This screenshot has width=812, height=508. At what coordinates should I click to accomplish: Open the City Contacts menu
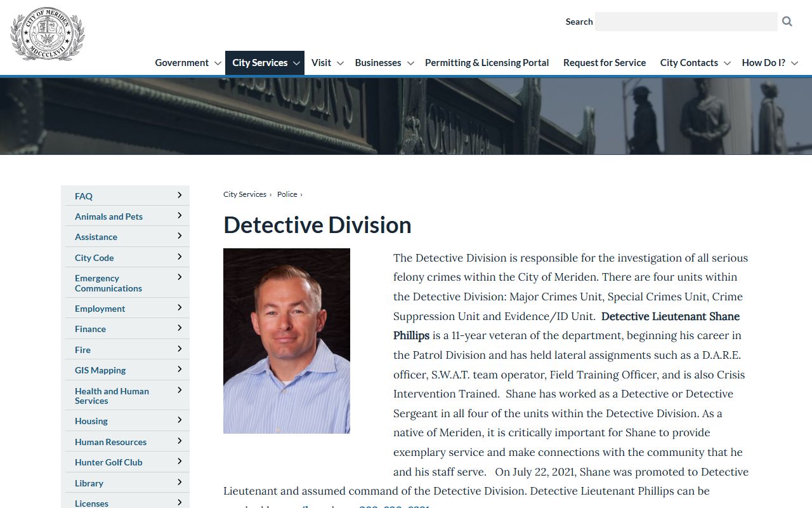coord(689,62)
